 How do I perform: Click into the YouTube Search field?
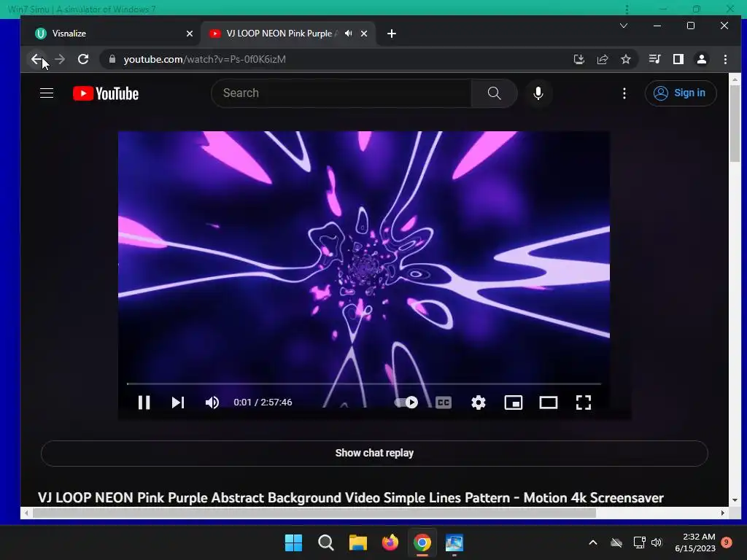click(341, 93)
